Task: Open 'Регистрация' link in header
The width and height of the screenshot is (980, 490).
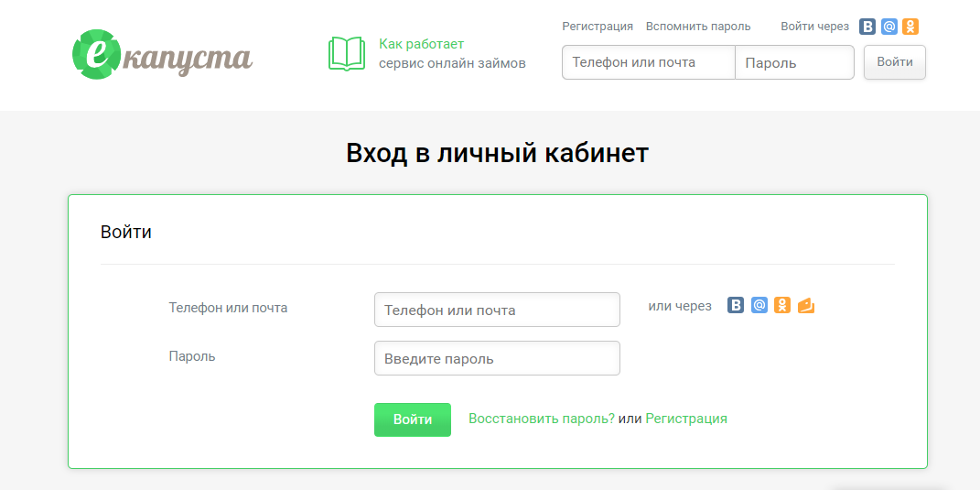Action: [x=598, y=27]
